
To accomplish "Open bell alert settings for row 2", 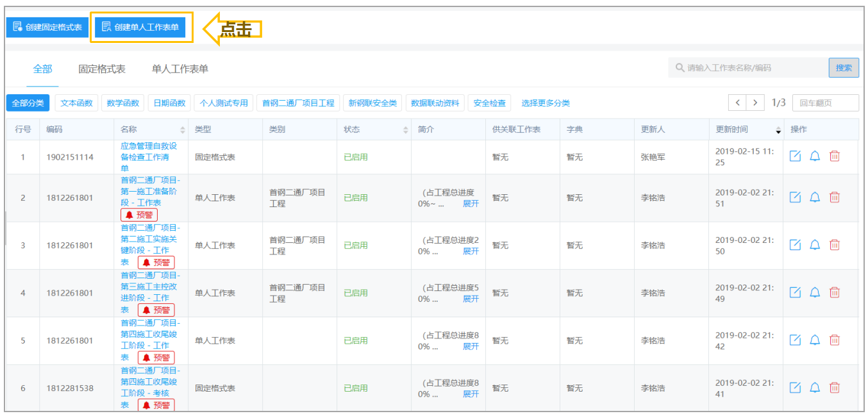I will point(815,197).
